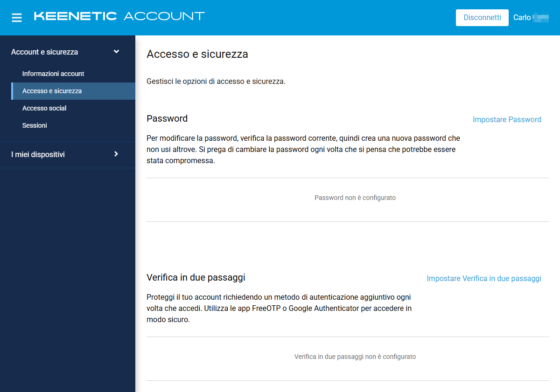Screen dimensions: 560x392
Task: Click the Disconnetti button
Action: click(x=482, y=18)
